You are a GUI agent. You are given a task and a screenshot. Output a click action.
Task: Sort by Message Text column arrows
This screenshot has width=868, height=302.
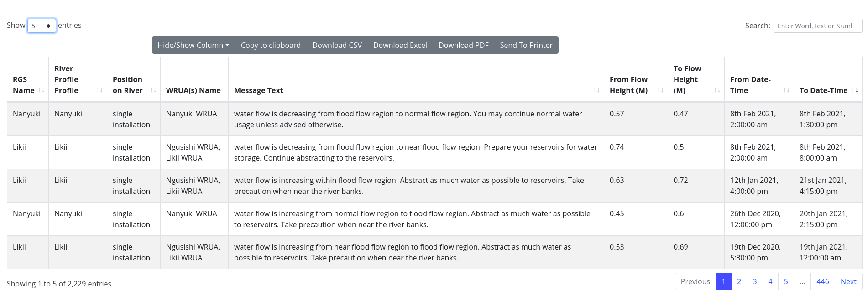click(x=596, y=90)
